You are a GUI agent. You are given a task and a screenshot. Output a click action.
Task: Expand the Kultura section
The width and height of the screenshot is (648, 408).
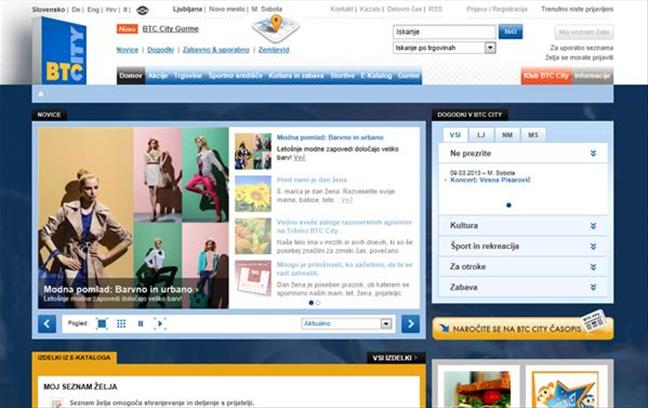click(x=523, y=226)
